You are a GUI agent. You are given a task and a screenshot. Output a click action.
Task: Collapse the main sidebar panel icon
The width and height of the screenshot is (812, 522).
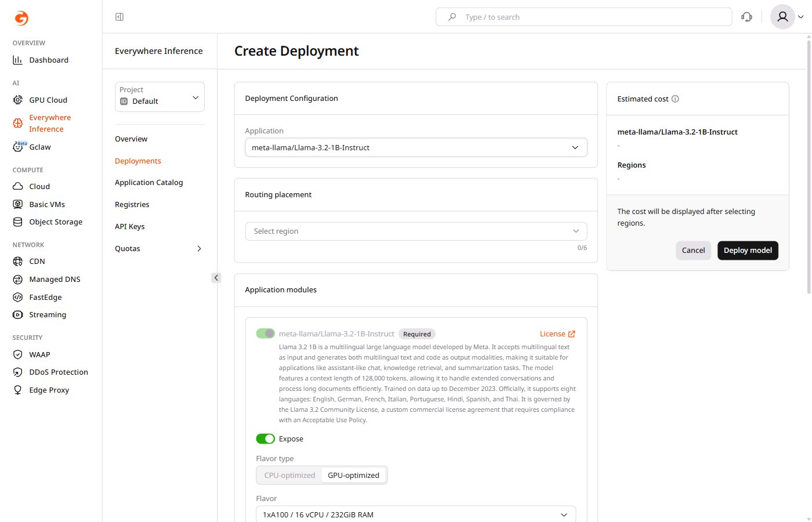(x=119, y=17)
